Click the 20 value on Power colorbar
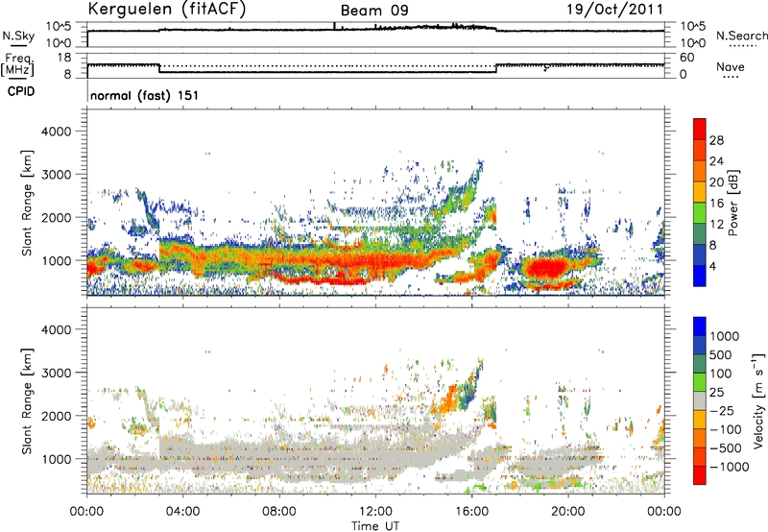Viewport: 768px width, 532px height. tap(716, 182)
